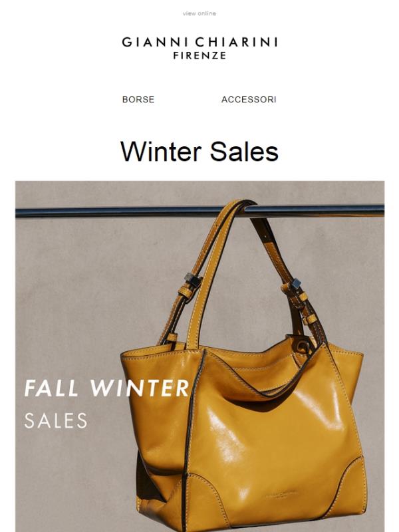Click the Gianni Chiarini logo wordmark
This screenshot has height=532, width=399.
pos(199,43)
